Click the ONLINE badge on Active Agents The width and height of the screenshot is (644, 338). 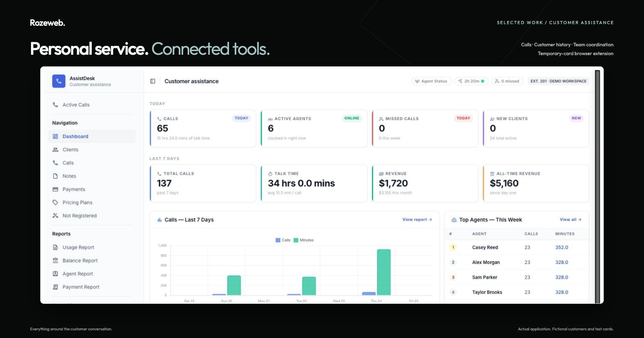pyautogui.click(x=352, y=118)
